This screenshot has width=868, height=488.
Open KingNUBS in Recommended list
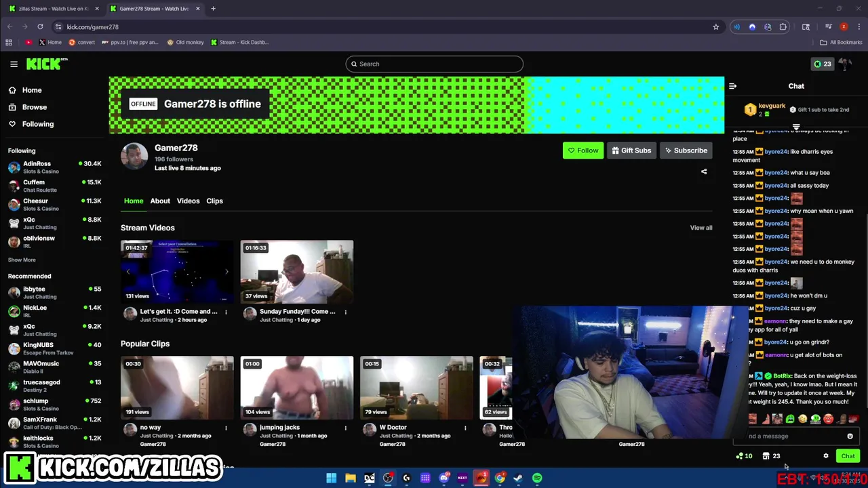pyautogui.click(x=54, y=348)
